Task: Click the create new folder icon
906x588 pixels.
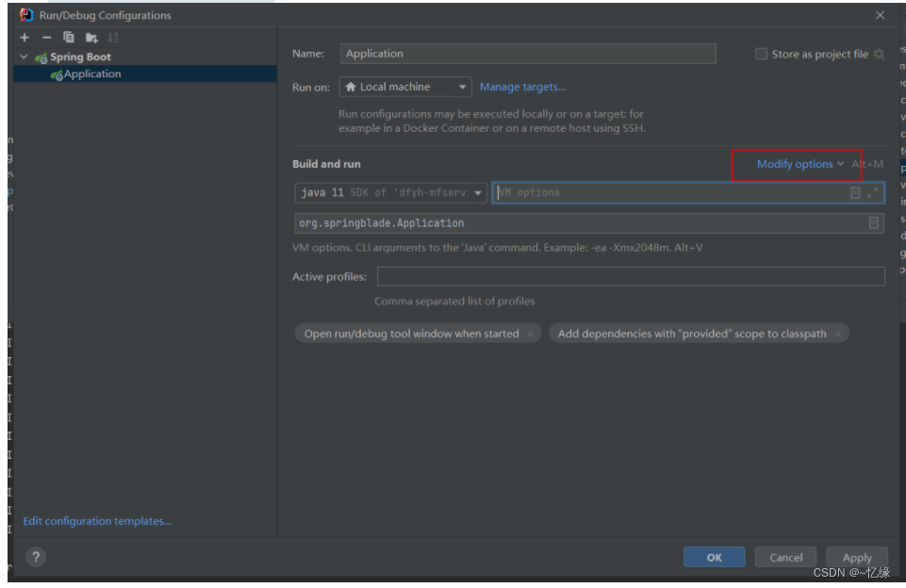Action: (91, 38)
